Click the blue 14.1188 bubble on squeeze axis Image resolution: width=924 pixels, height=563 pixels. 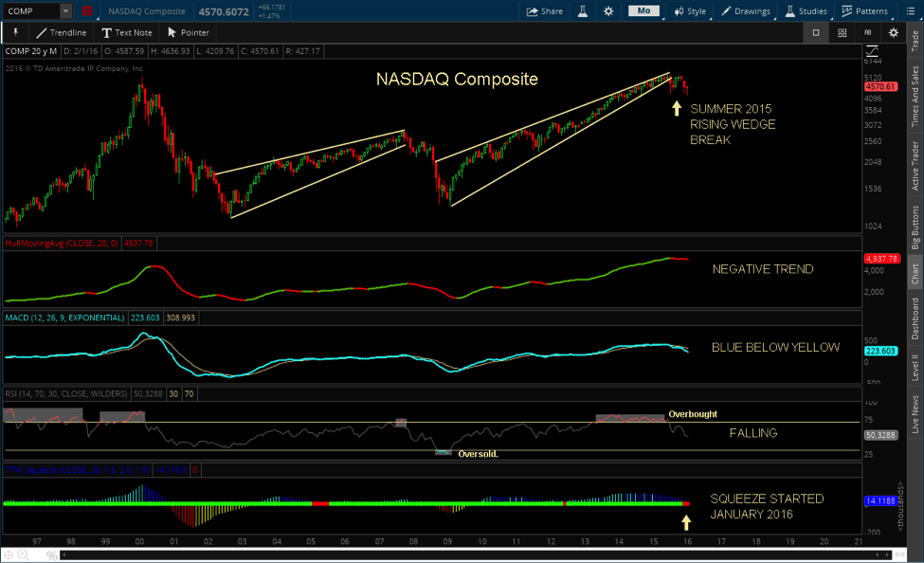click(881, 501)
